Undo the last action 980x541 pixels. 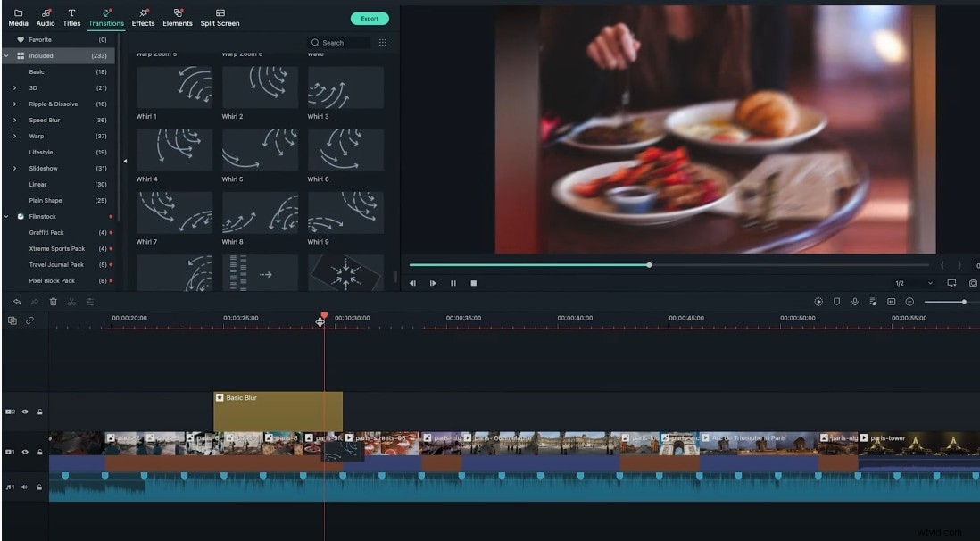click(16, 301)
